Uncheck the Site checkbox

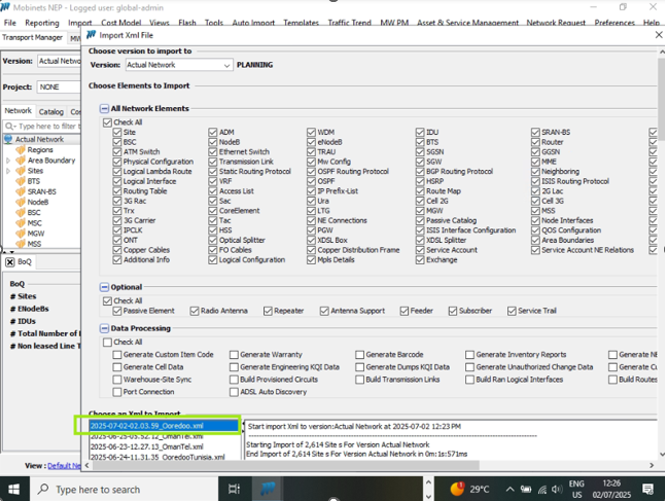tap(117, 132)
